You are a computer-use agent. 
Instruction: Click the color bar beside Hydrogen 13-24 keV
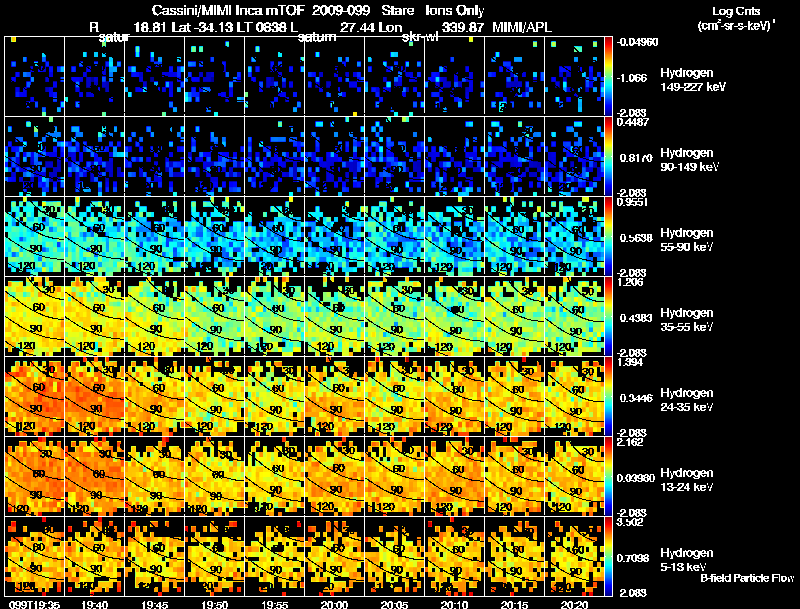click(x=608, y=476)
